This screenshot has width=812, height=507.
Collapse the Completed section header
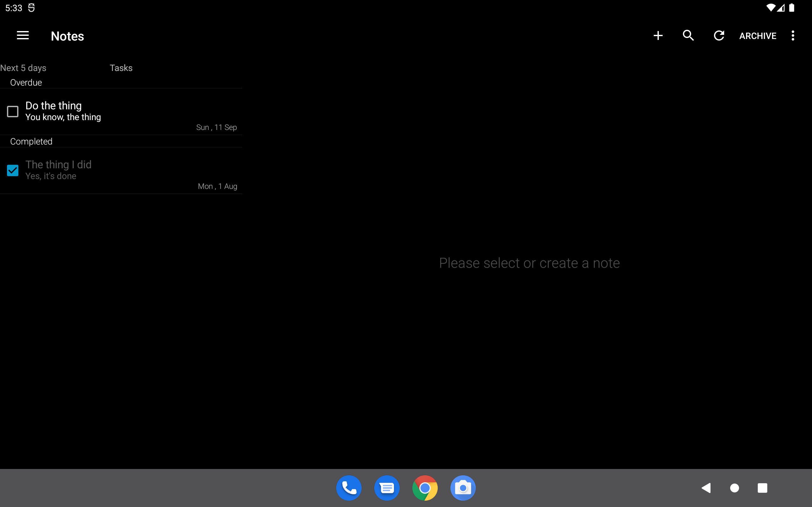click(31, 142)
